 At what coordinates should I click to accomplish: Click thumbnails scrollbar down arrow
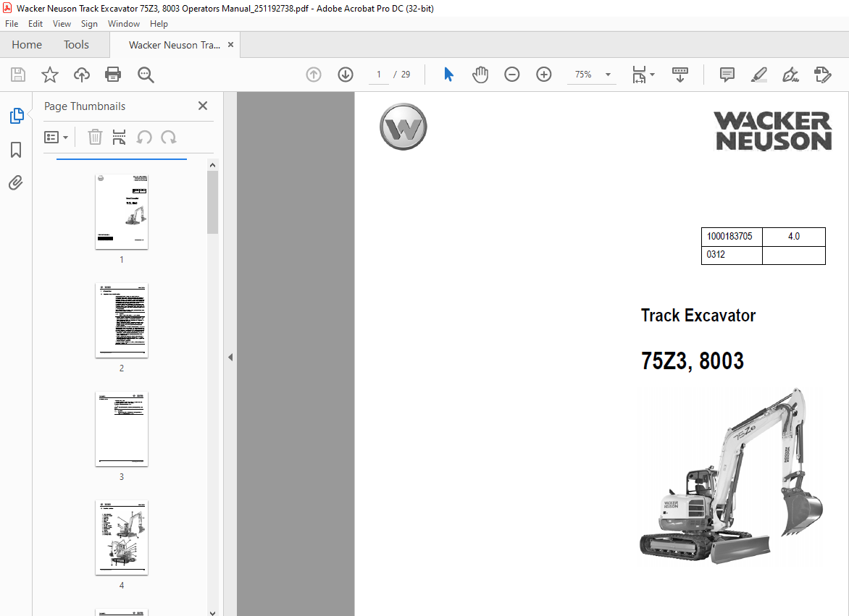[212, 612]
